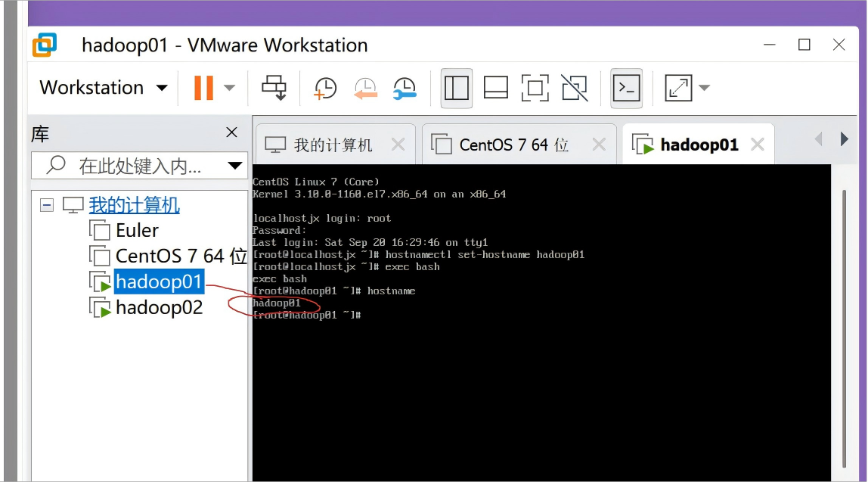Click the library search input field
This screenshot has width=868, height=482.
138,165
